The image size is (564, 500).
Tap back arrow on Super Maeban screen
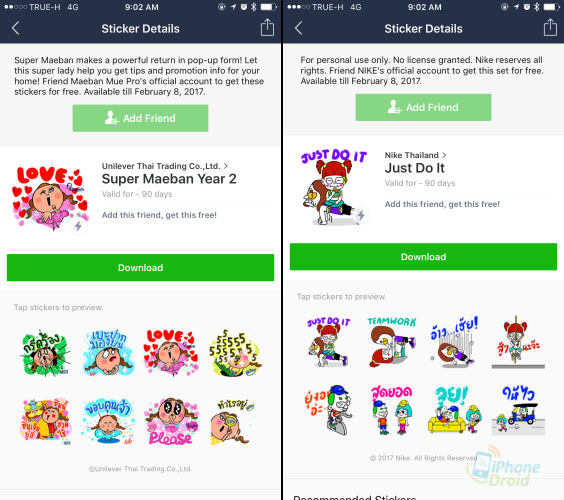15,28
